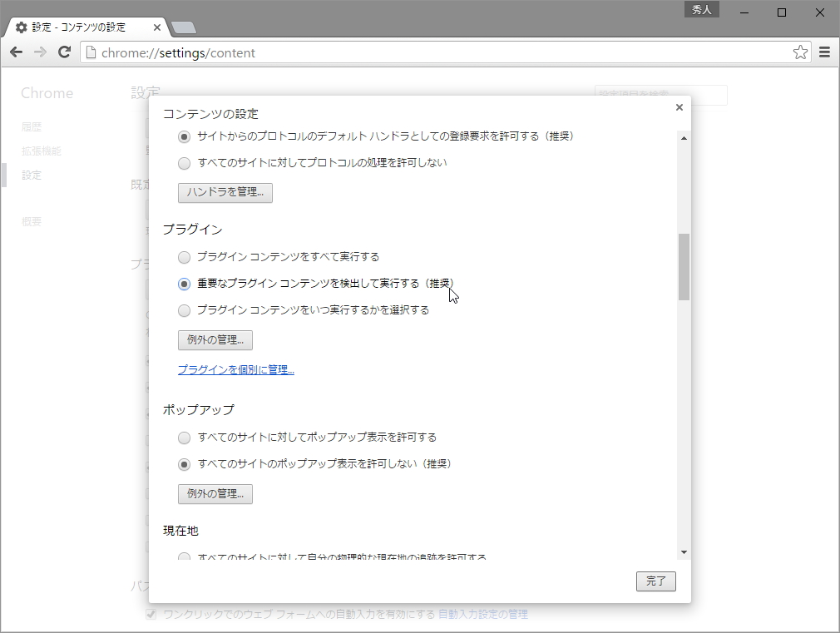Click the ハンドラを管理 button

[x=225, y=192]
